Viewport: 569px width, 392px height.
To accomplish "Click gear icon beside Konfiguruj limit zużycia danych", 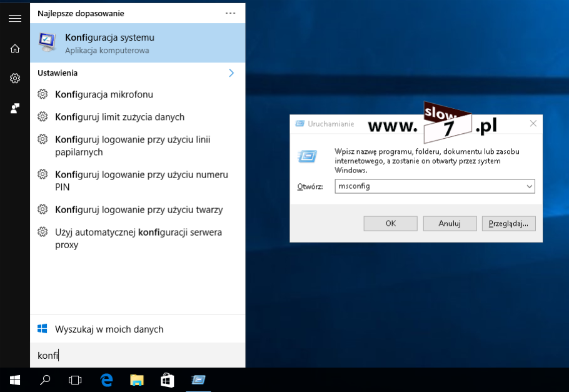I will pyautogui.click(x=43, y=117).
